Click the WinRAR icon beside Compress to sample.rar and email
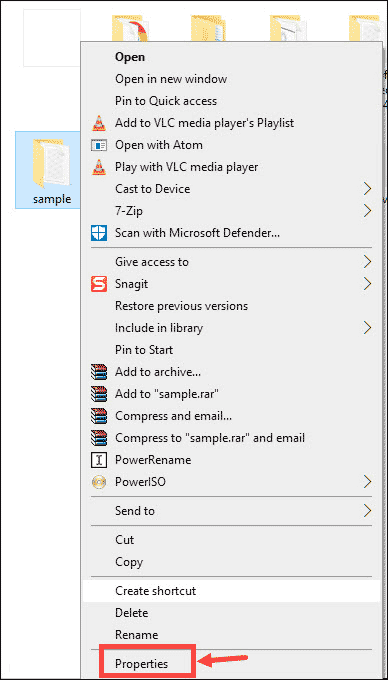Viewport: 388px width, 680px height. coord(99,438)
